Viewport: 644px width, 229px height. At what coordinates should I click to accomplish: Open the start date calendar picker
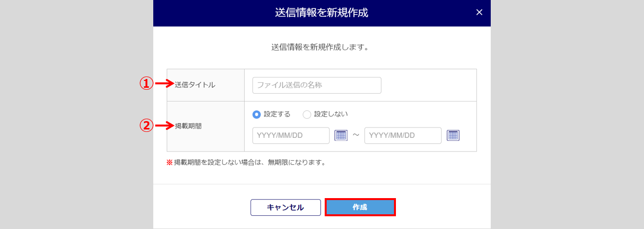pyautogui.click(x=341, y=136)
